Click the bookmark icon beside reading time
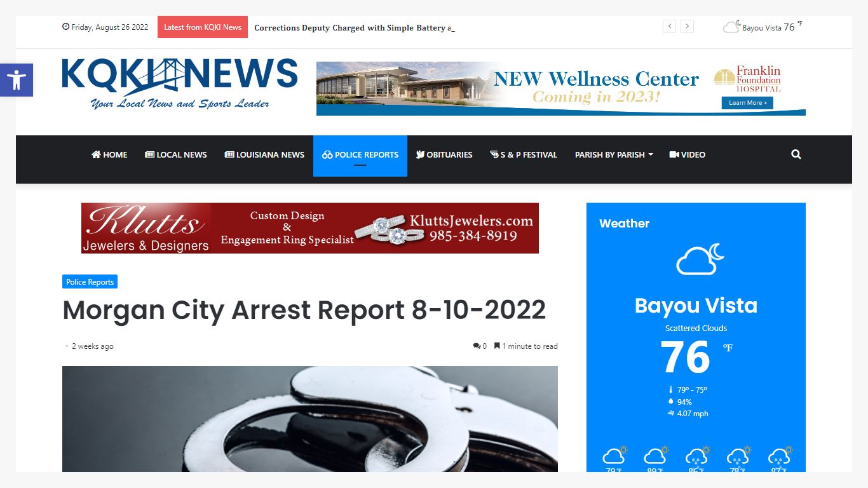 click(x=497, y=346)
